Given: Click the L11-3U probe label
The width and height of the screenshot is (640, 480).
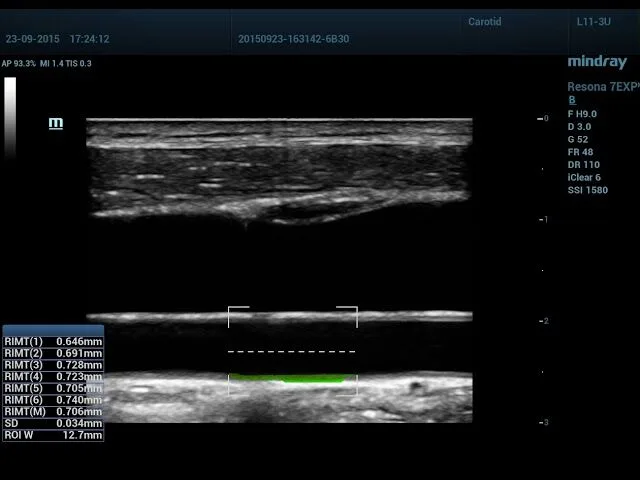Looking at the screenshot, I should (593, 22).
